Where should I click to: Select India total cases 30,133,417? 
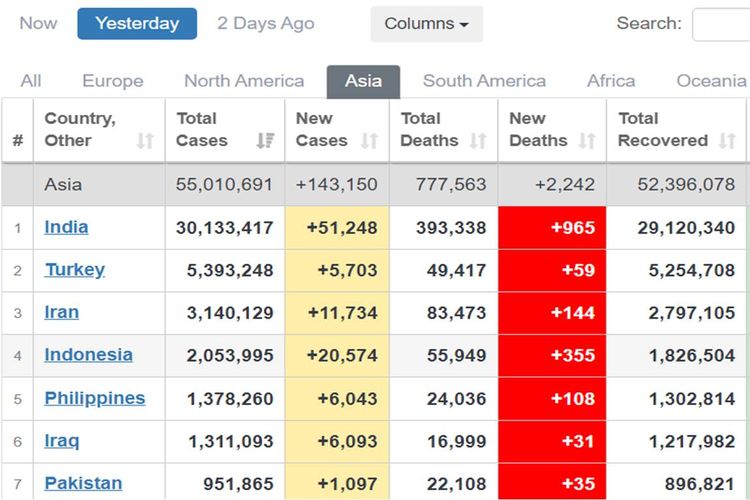pyautogui.click(x=224, y=228)
